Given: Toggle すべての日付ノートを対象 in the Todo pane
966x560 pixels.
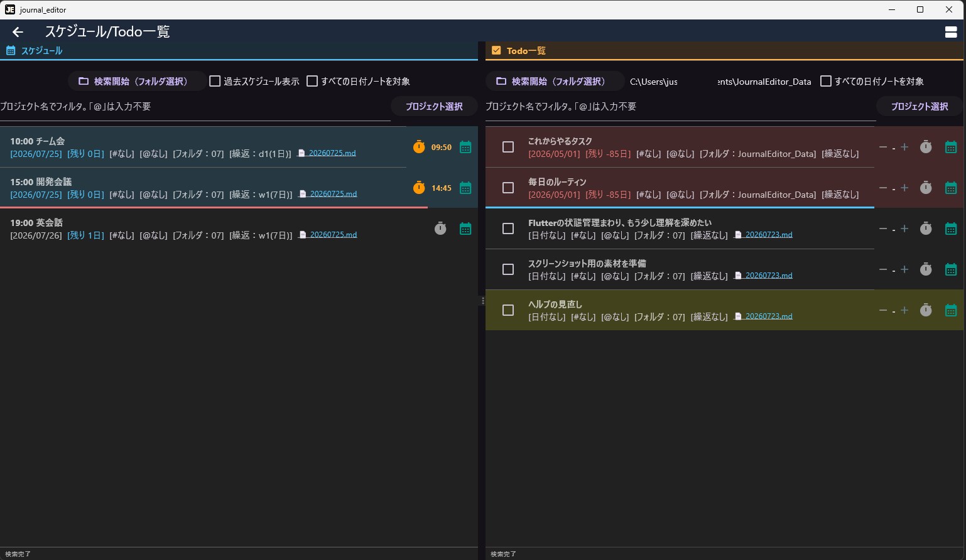Looking at the screenshot, I should 826,81.
